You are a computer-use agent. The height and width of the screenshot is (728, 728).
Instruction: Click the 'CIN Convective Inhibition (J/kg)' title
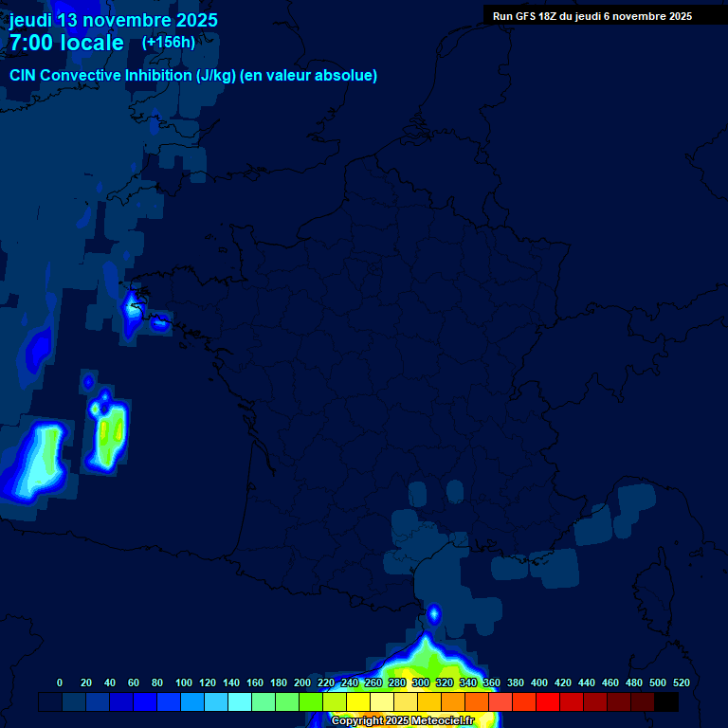122,75
